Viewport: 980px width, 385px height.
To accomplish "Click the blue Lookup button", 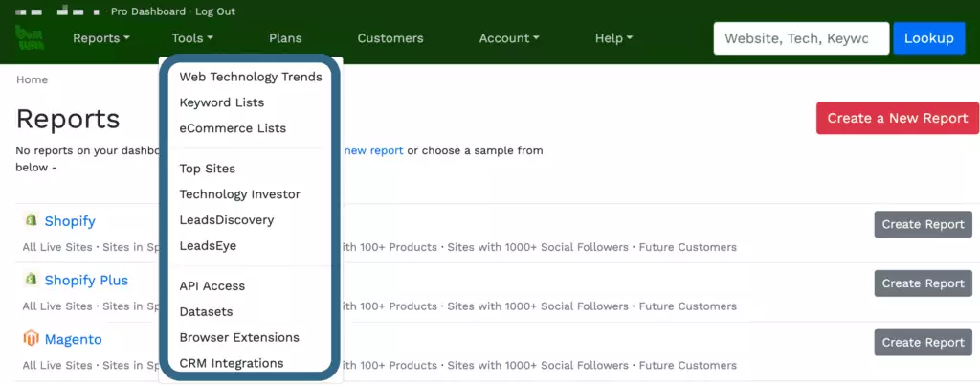I will tap(929, 38).
